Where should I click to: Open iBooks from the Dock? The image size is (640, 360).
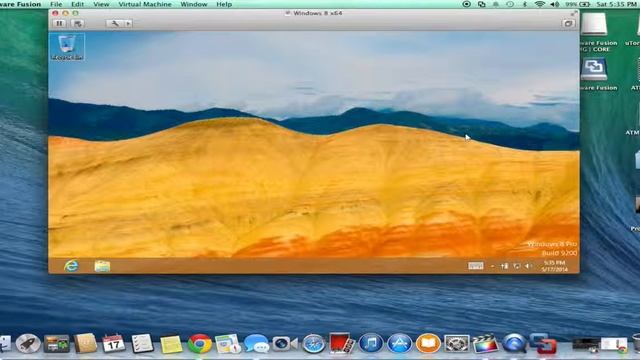[428, 343]
